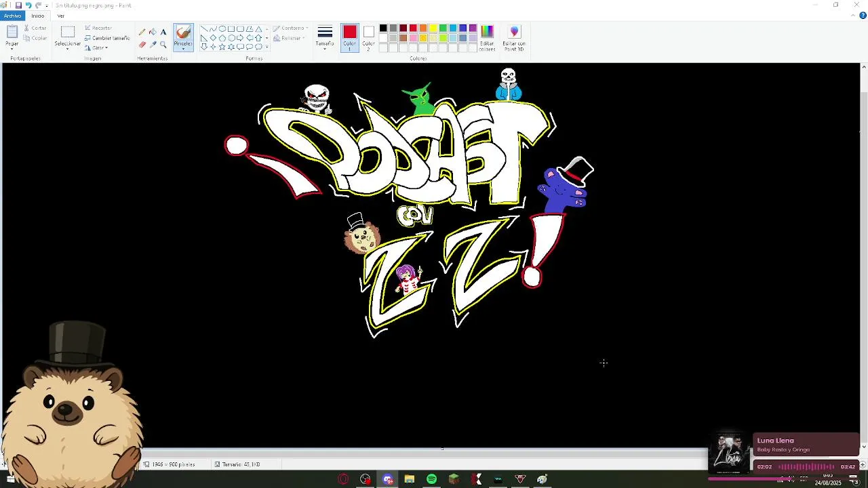
Task: Pick the pink color swatch
Action: click(413, 38)
